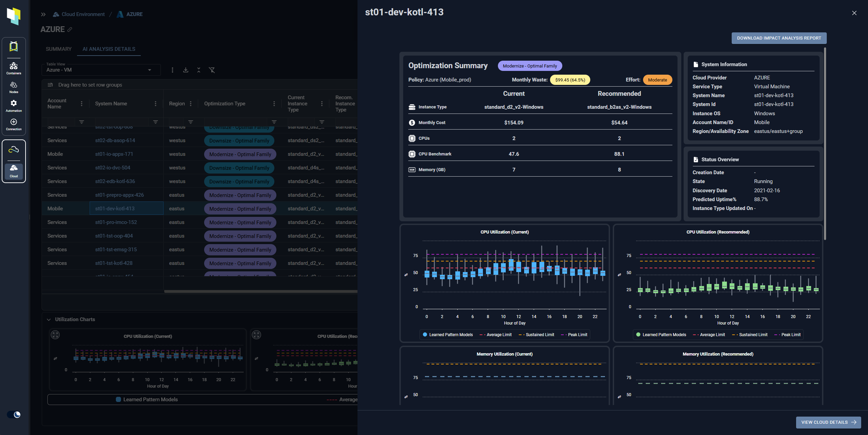Image resolution: width=868 pixels, height=435 pixels.
Task: Click the details panel vertical scrollbar
Action: 825,144
